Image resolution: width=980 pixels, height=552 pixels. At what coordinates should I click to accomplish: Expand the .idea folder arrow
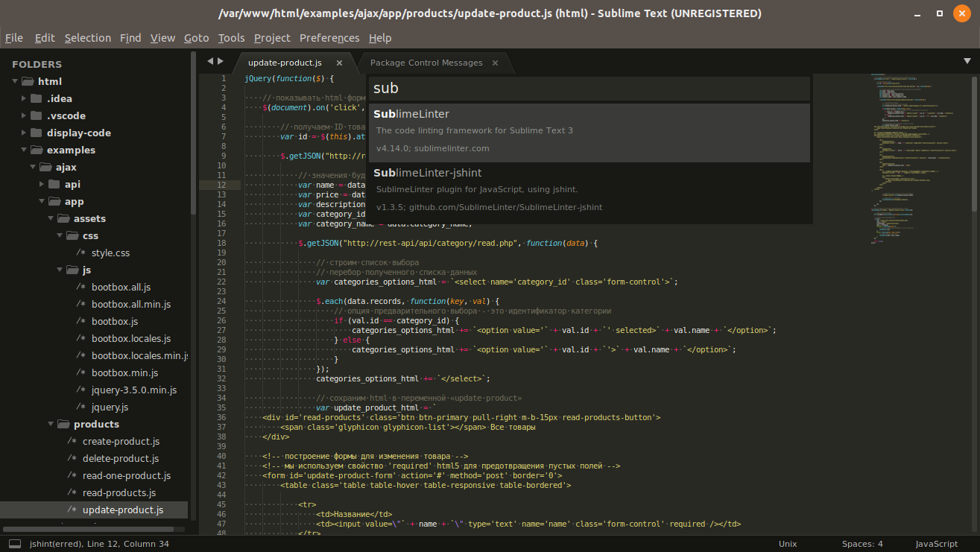coord(23,98)
